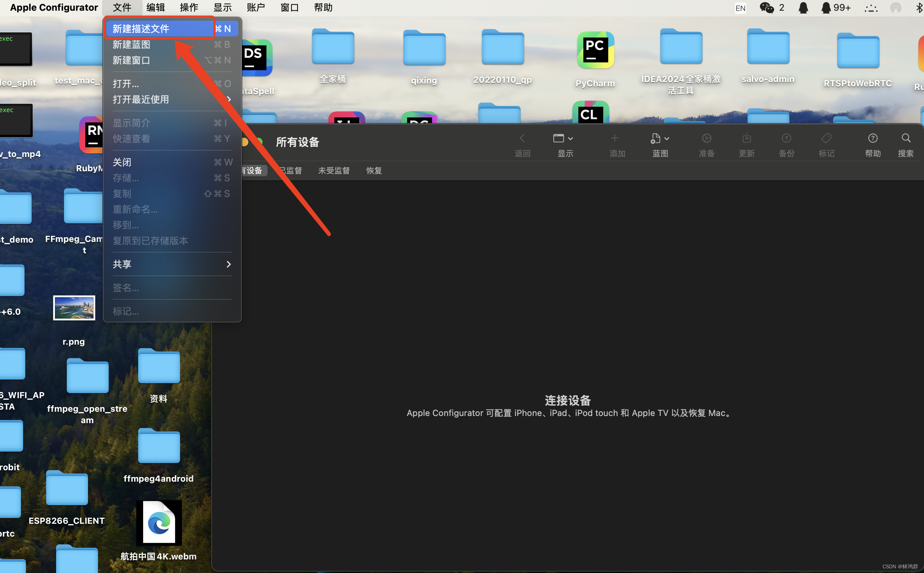Click the 更新 download toolbar icon
Image resolution: width=924 pixels, height=573 pixels.
[x=747, y=138]
